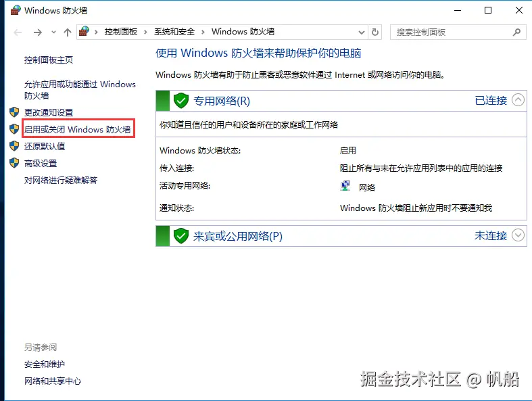
Task: Click the network icon beside 网络
Action: (x=345, y=186)
